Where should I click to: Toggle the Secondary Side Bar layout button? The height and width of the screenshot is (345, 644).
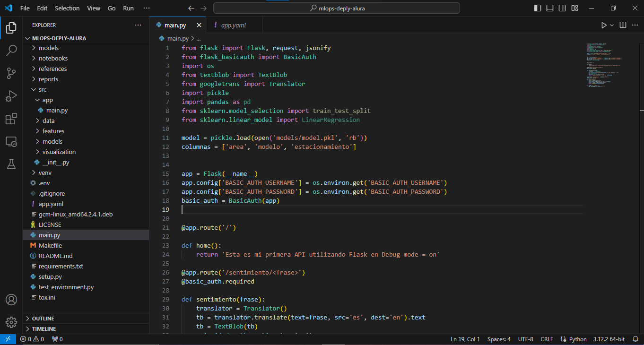[562, 8]
